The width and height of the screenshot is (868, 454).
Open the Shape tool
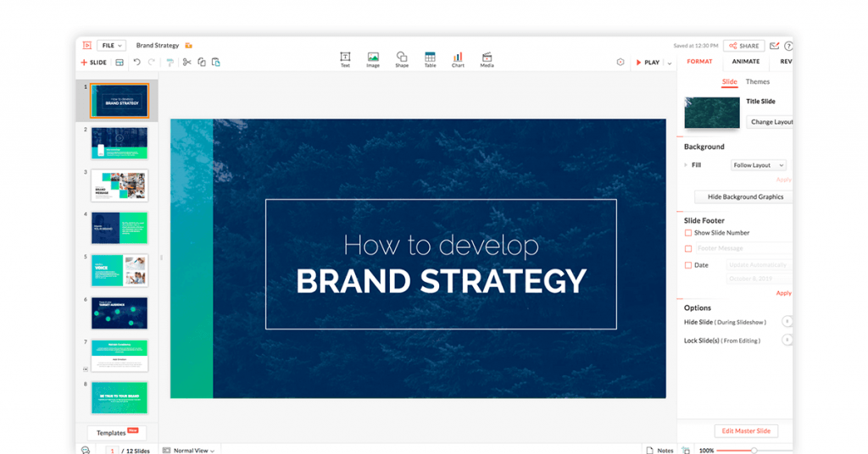pyautogui.click(x=402, y=58)
